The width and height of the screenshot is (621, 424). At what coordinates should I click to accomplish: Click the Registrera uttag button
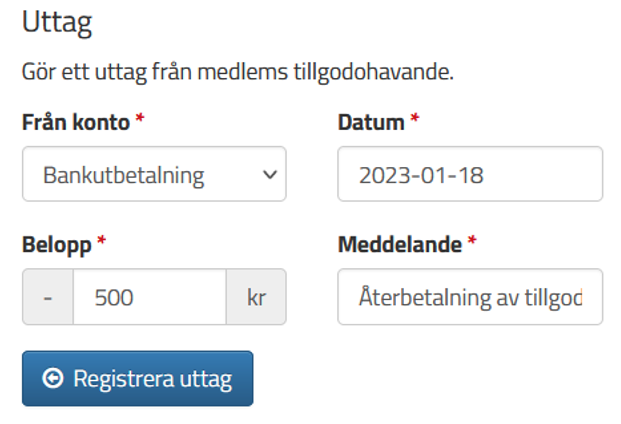(137, 378)
